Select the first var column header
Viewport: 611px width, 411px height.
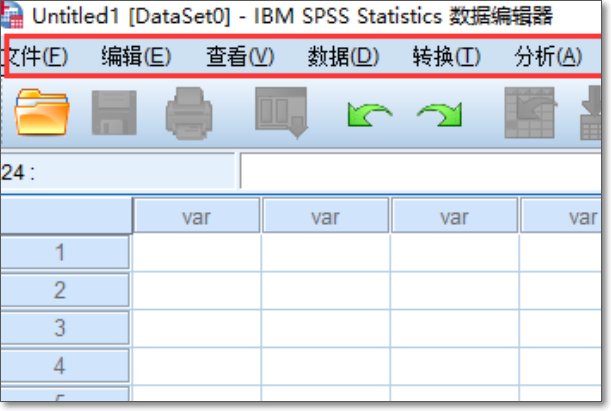tap(196, 216)
